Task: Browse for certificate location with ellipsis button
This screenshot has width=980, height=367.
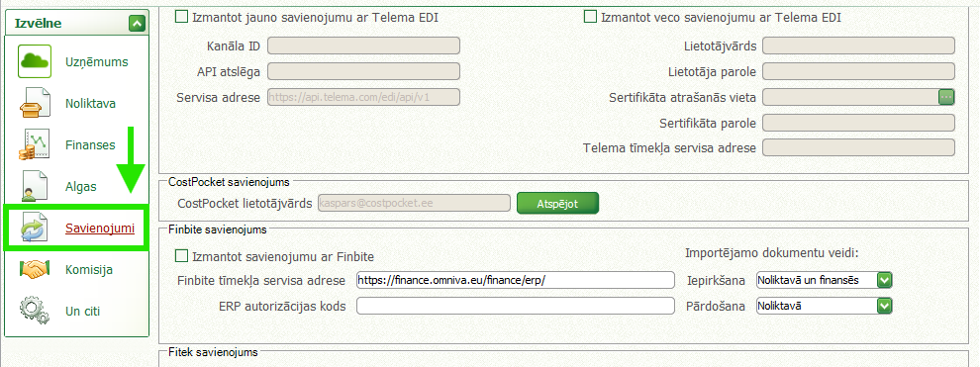Action: click(x=945, y=97)
